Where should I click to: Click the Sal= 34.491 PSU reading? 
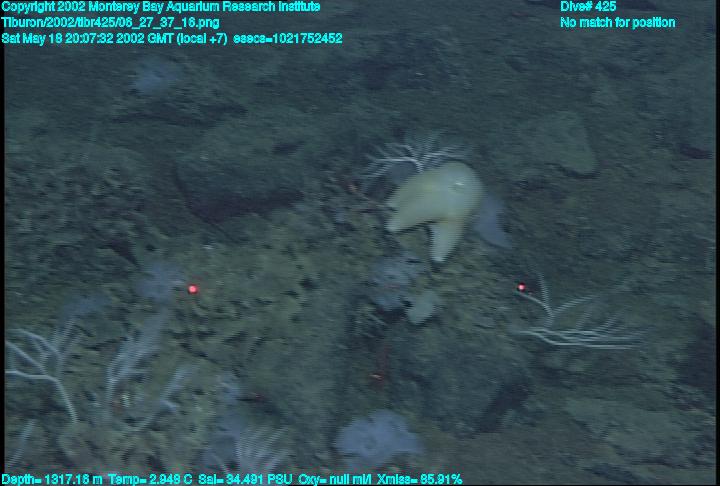[x=245, y=480]
